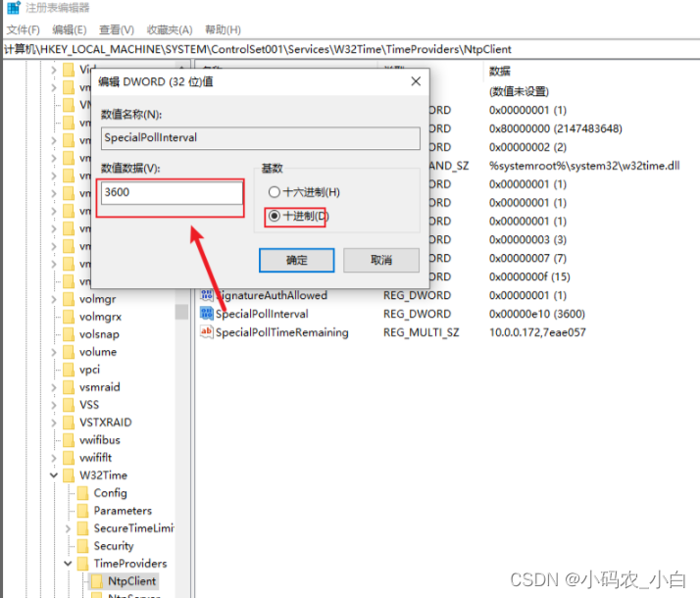Select the vpci folder icon
This screenshot has width=700, height=598.
[69, 369]
